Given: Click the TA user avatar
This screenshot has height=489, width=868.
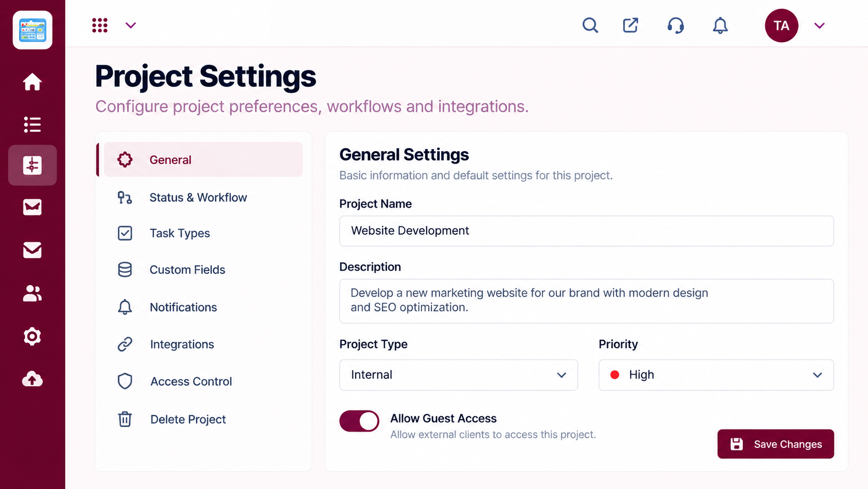Looking at the screenshot, I should 781,25.
